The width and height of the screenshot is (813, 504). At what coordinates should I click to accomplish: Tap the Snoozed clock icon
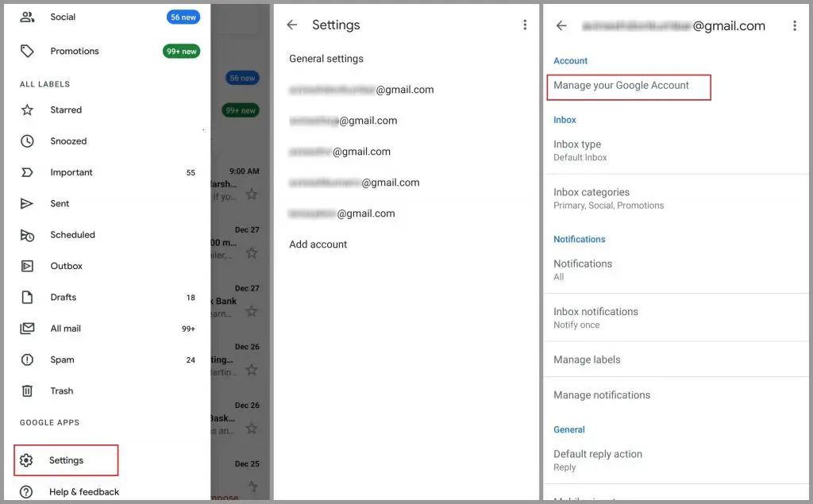point(27,141)
